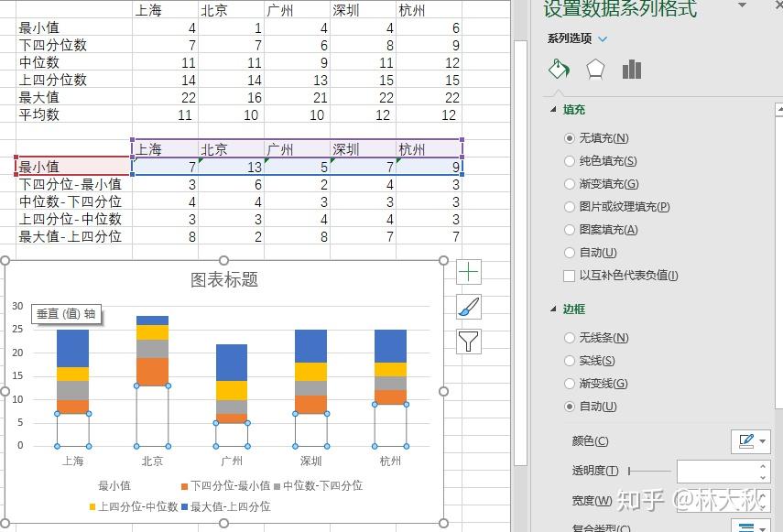Image resolution: width=783 pixels, height=532 pixels.
Task: Check 以互补色代表负值 checkbox
Action: click(x=571, y=275)
